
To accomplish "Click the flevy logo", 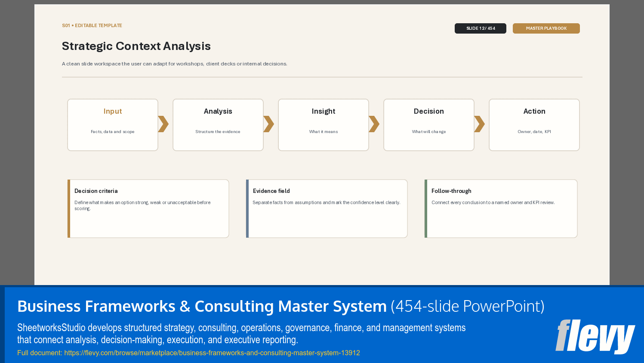I will pos(595,336).
